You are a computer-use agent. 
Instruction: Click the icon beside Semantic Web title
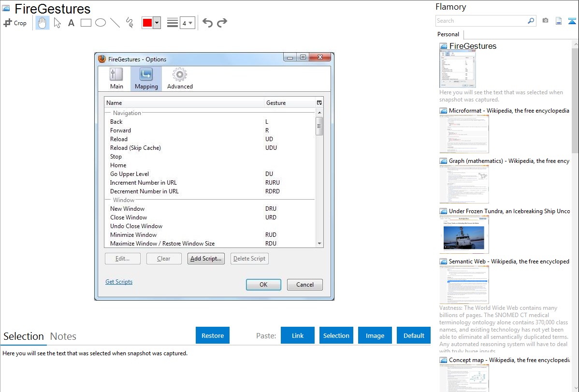443,261
